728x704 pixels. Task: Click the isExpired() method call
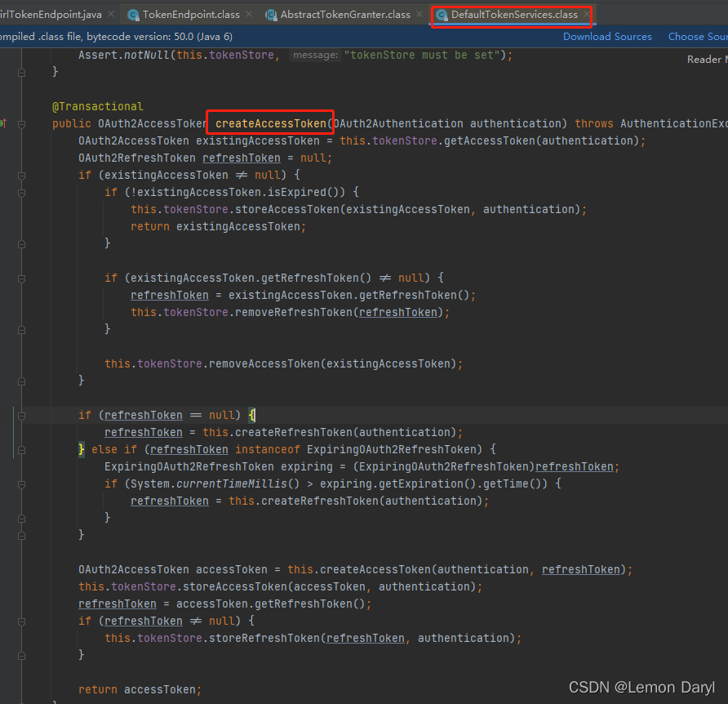[303, 193]
